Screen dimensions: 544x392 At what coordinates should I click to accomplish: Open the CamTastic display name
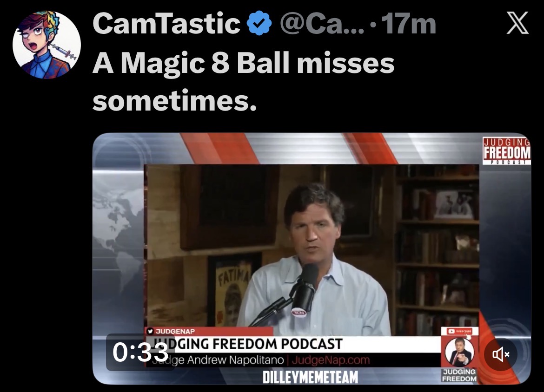pos(166,24)
